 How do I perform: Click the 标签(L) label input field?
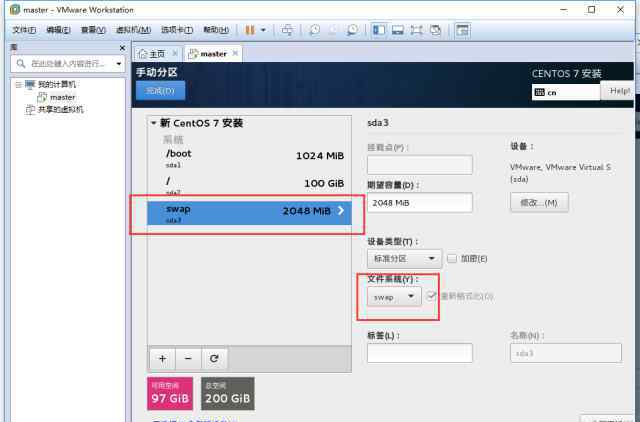click(420, 353)
